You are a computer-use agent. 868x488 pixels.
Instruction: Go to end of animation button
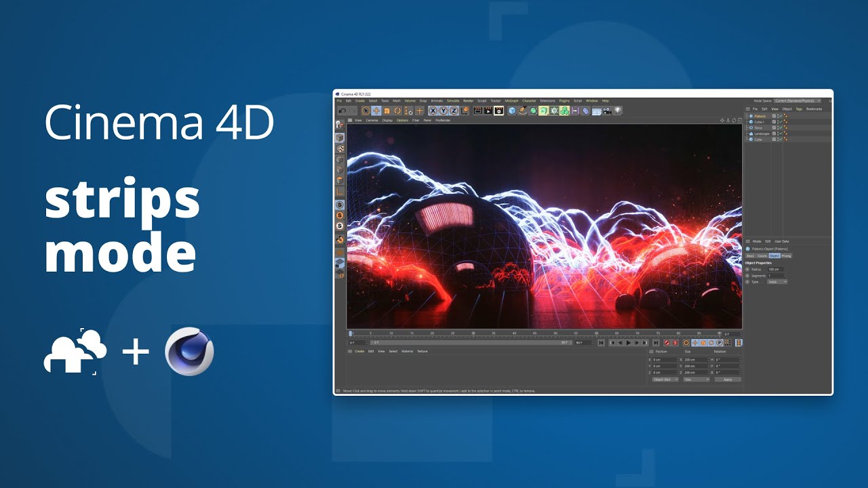click(656, 343)
